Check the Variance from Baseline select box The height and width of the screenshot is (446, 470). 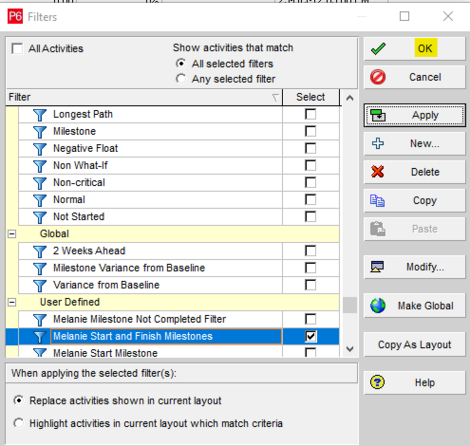(310, 285)
